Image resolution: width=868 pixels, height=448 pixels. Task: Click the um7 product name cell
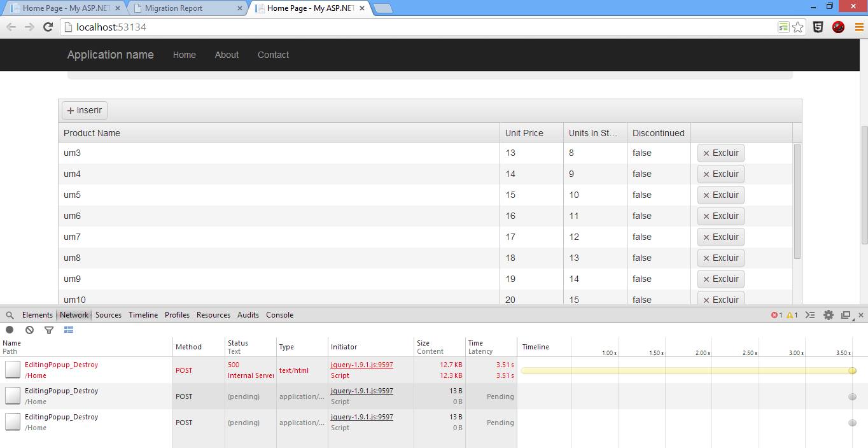coord(279,237)
